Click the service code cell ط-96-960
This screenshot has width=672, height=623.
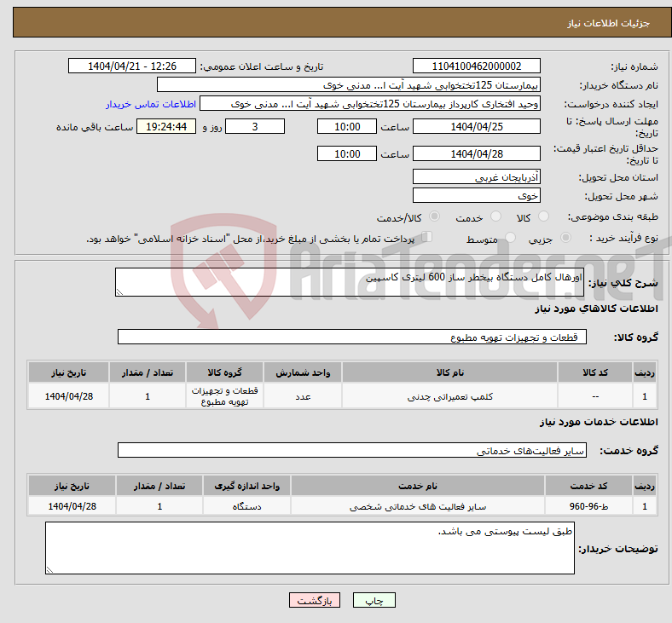pyautogui.click(x=589, y=506)
